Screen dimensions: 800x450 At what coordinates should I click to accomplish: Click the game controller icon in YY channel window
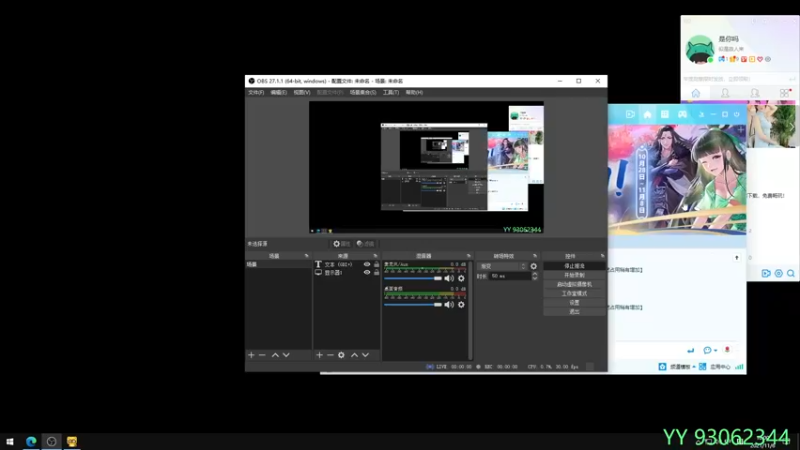(682, 114)
